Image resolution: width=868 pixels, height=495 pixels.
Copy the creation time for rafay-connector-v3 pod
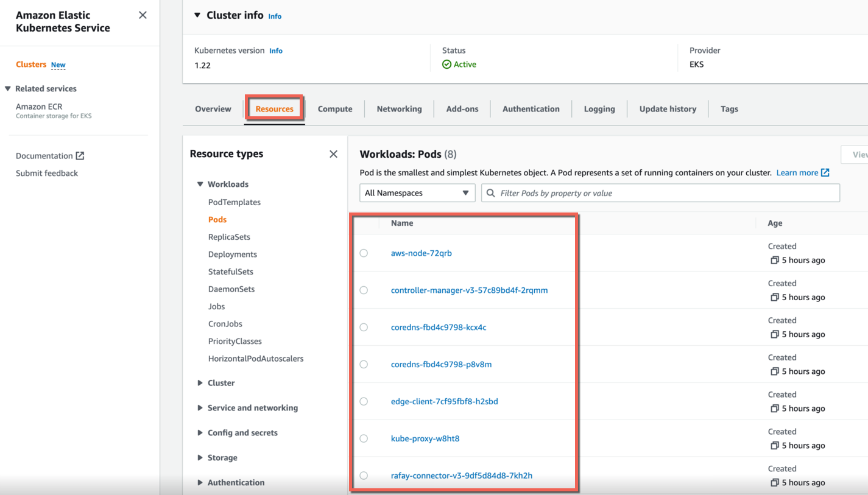coord(774,483)
